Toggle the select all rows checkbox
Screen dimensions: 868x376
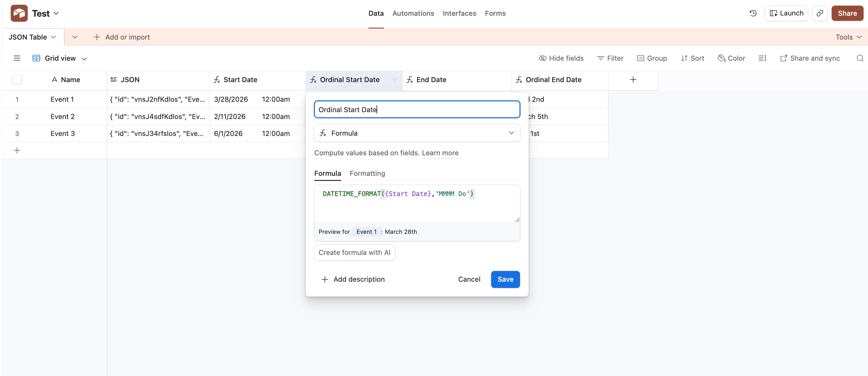click(17, 80)
